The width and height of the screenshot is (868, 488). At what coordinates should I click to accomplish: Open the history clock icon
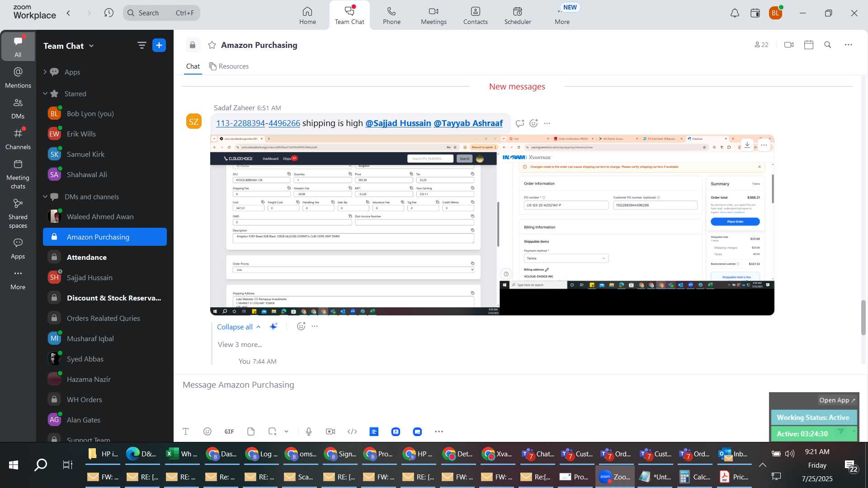[109, 13]
